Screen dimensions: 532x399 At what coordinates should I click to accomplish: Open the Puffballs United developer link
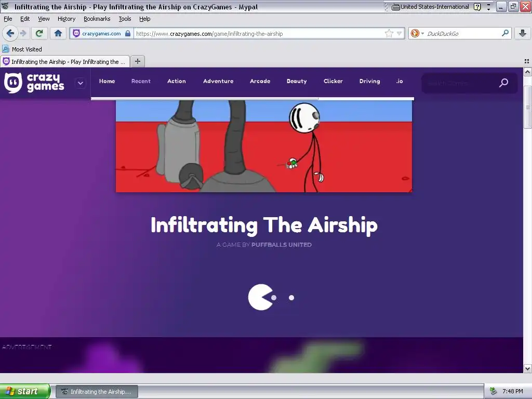coord(281,245)
